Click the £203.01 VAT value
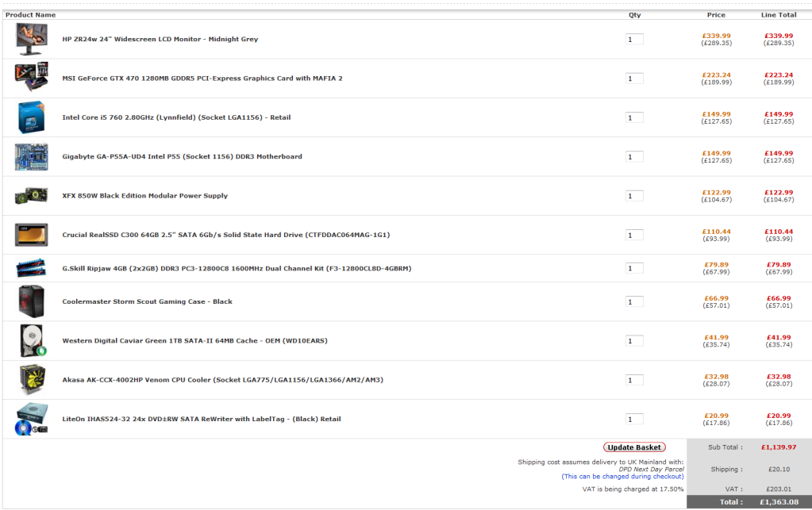Image resolution: width=812 pixels, height=510 pixels. [x=779, y=489]
